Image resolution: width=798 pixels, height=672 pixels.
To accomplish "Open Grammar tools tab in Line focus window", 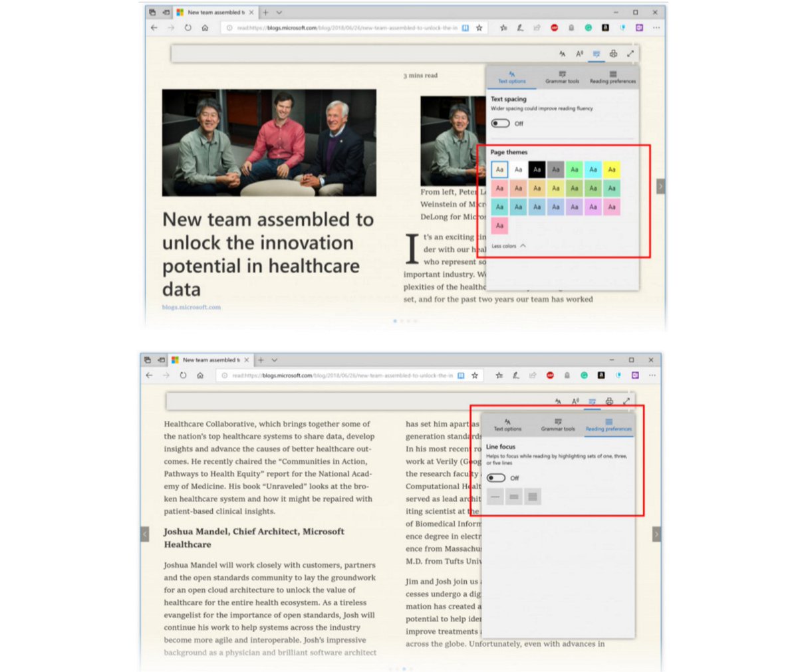I will pos(558,425).
